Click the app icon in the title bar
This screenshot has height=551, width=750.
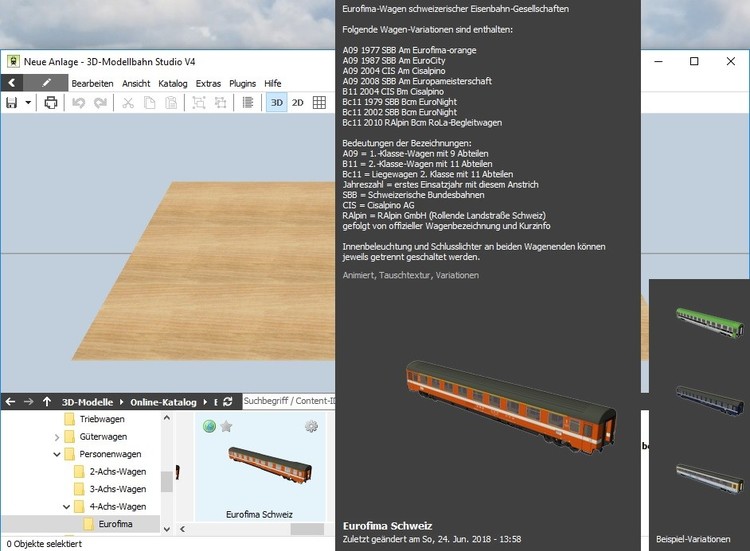point(13,61)
